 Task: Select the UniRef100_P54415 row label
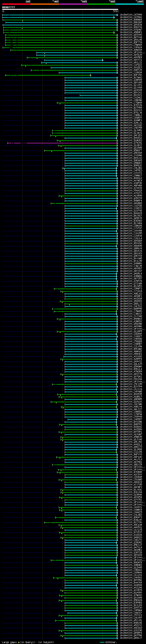tap(131, 191)
